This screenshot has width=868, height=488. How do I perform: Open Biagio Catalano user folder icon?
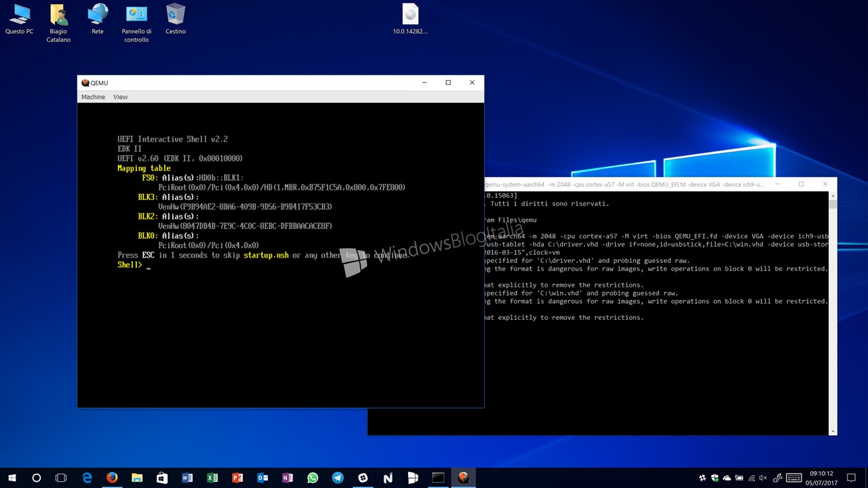(x=58, y=22)
